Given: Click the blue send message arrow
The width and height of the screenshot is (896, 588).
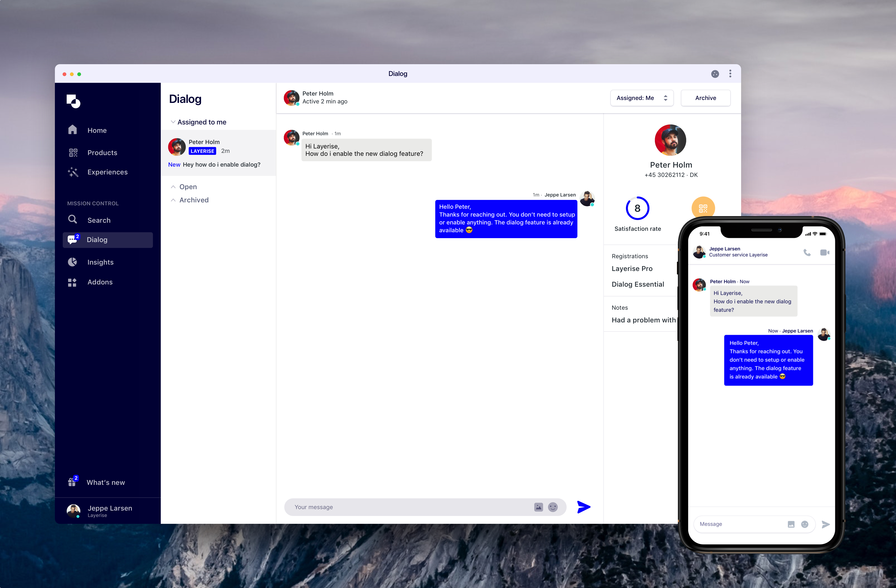Looking at the screenshot, I should coord(583,507).
